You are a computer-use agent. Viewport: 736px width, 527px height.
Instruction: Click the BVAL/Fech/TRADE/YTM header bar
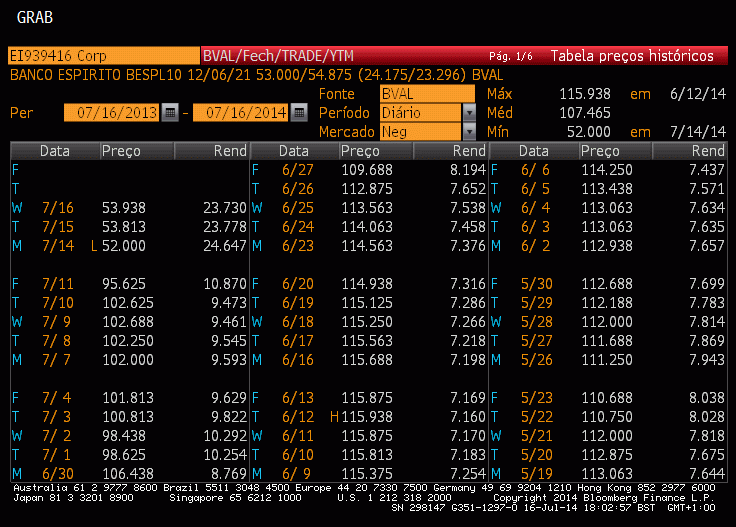coord(278,56)
